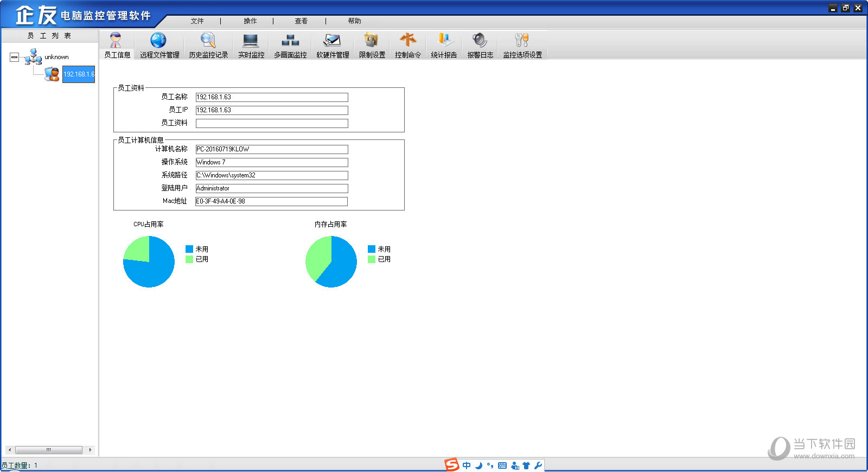Click the CPU占用率 label
The width and height of the screenshot is (868, 472).
(149, 224)
